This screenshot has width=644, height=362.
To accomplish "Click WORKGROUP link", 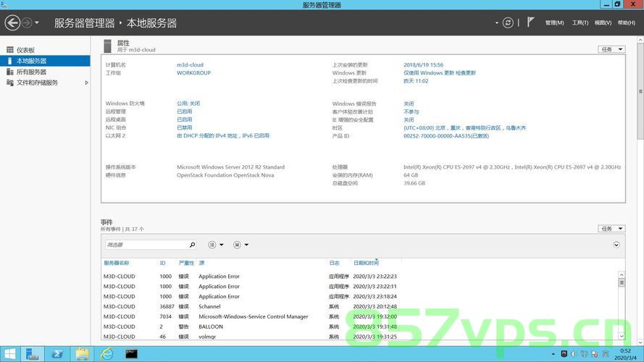I will pos(193,72).
